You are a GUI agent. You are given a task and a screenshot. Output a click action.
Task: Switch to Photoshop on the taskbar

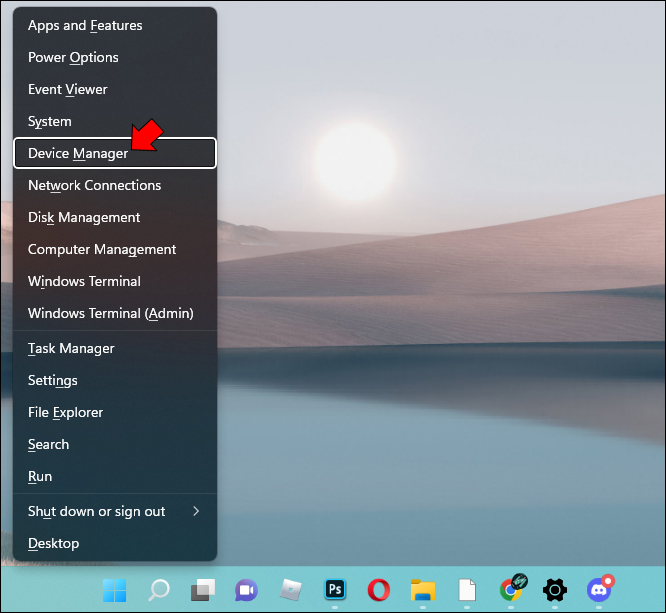click(335, 590)
